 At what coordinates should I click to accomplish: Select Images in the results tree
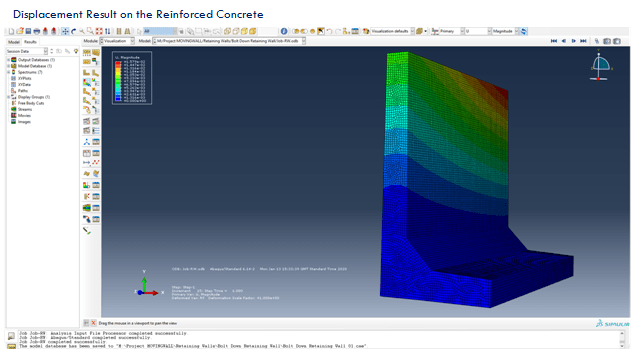click(24, 122)
